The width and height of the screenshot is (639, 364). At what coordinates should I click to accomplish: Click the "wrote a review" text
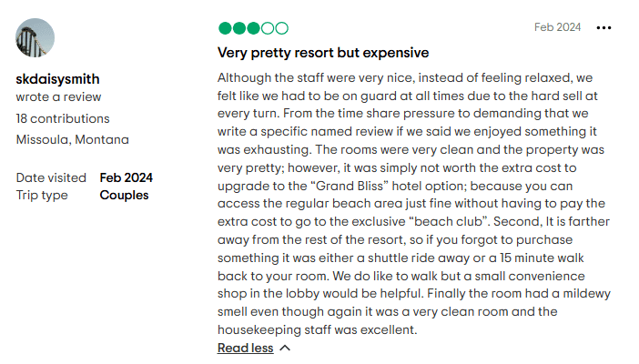pyautogui.click(x=58, y=97)
